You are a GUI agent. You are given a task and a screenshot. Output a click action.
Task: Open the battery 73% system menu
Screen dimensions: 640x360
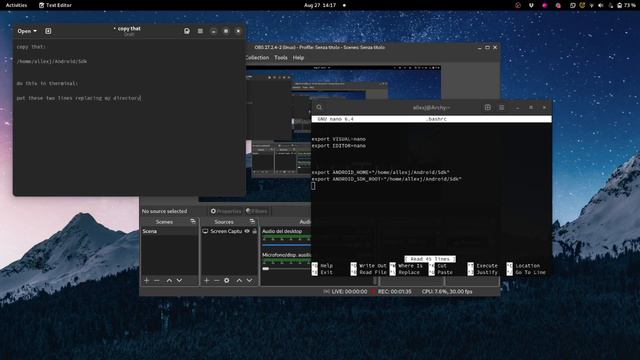click(627, 5)
